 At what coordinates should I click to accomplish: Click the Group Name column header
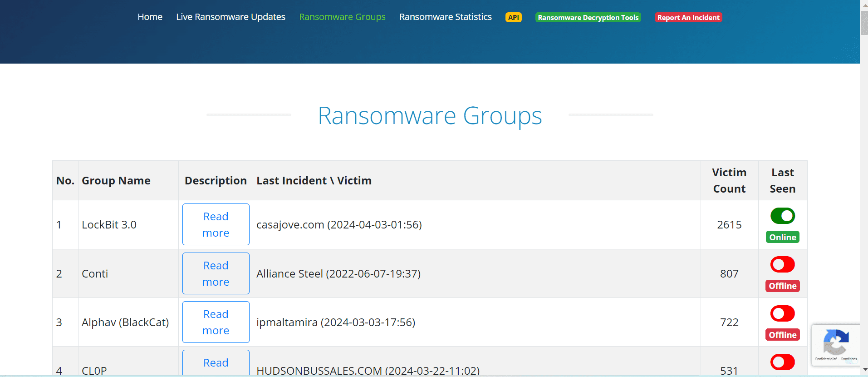click(116, 180)
